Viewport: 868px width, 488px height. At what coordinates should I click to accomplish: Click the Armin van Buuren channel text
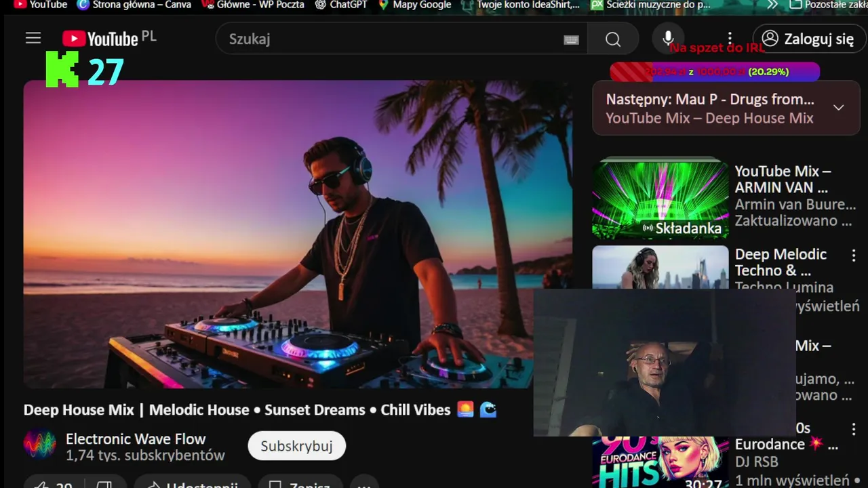795,204
